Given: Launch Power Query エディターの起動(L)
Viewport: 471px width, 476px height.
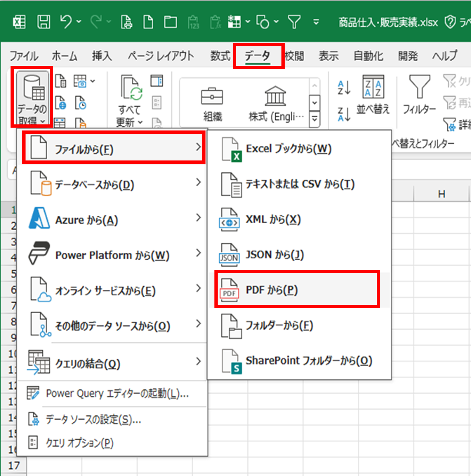Looking at the screenshot, I should (117, 393).
